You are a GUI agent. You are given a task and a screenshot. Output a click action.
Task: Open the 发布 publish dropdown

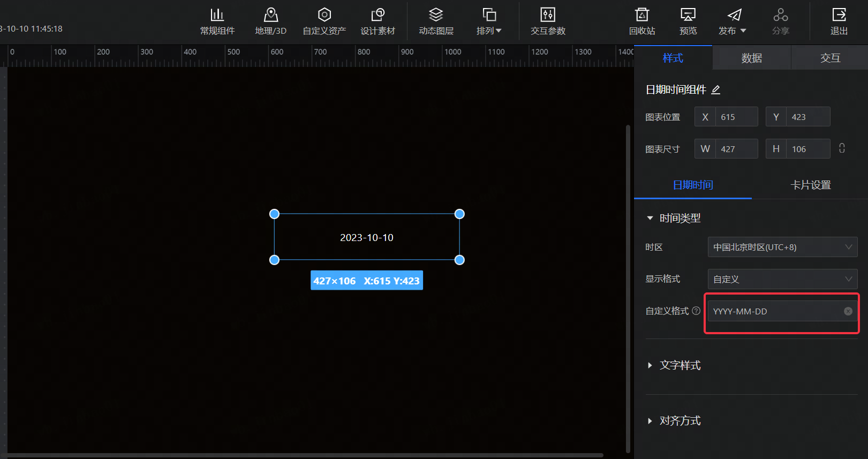click(732, 21)
